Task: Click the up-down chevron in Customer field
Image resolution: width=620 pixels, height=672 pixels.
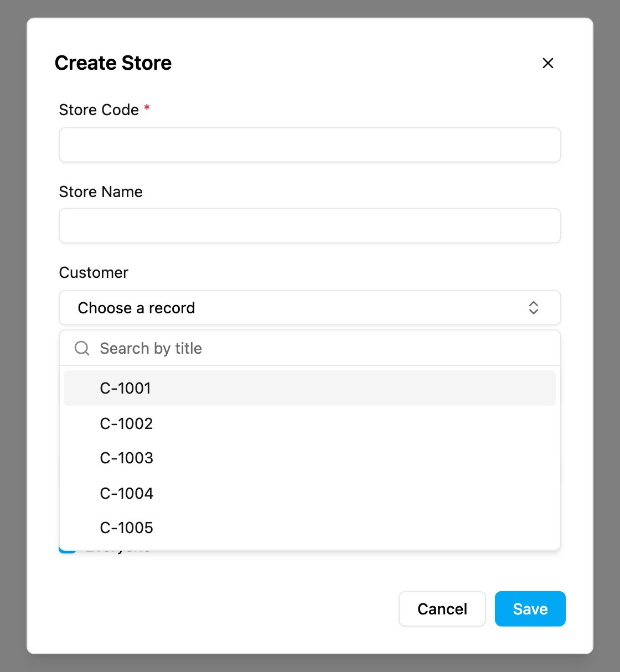Action: pos(533,308)
